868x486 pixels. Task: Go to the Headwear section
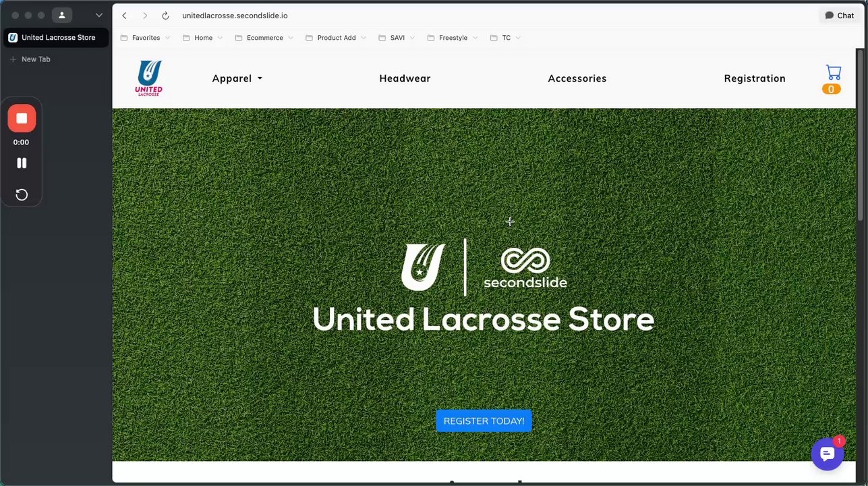click(405, 78)
